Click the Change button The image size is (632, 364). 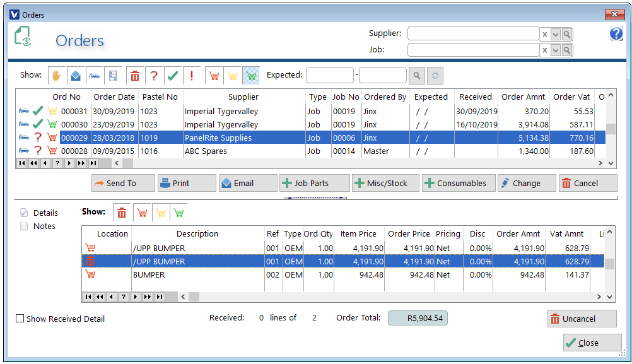click(527, 183)
